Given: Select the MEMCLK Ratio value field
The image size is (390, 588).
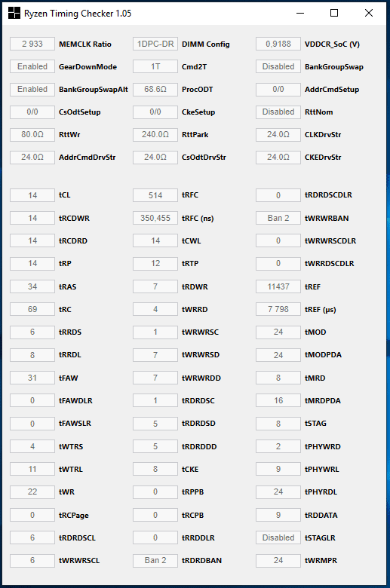Looking at the screenshot, I should pyautogui.click(x=32, y=44).
